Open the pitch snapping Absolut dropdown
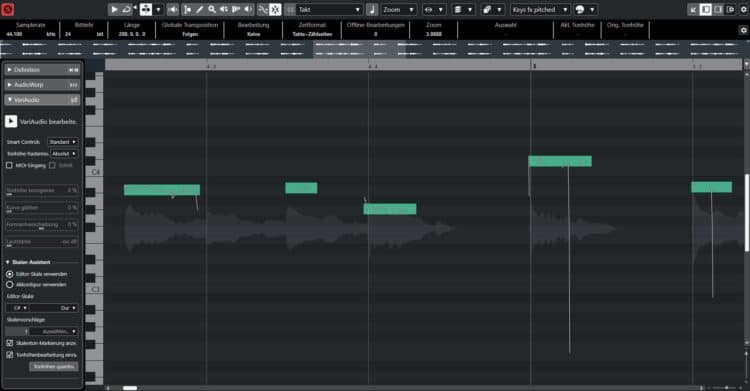The image size is (750, 391). tap(64, 154)
